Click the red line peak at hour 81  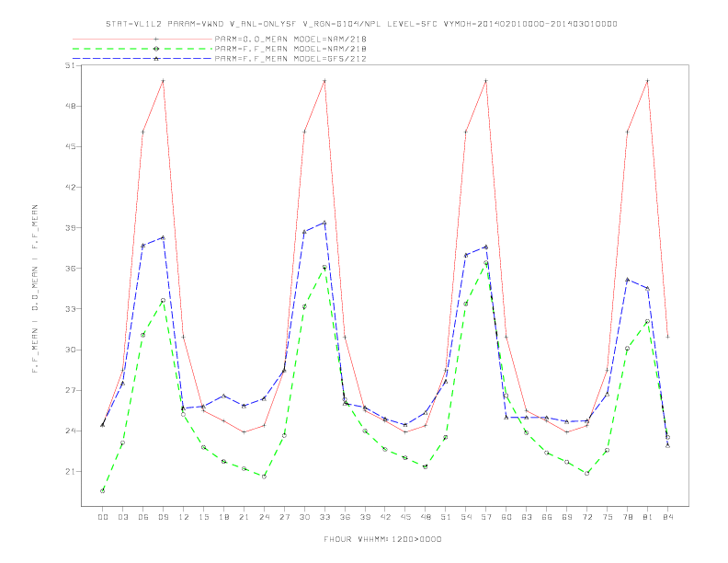click(648, 81)
